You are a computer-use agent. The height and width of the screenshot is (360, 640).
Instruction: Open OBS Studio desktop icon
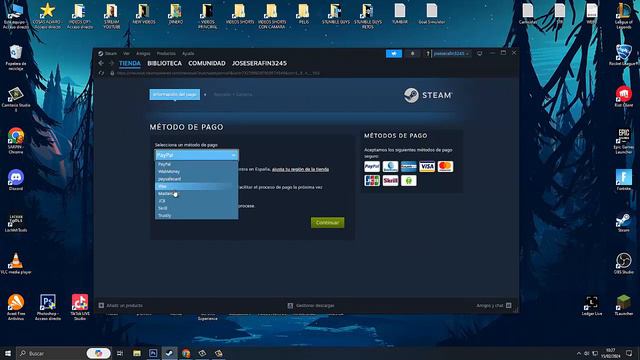624,263
